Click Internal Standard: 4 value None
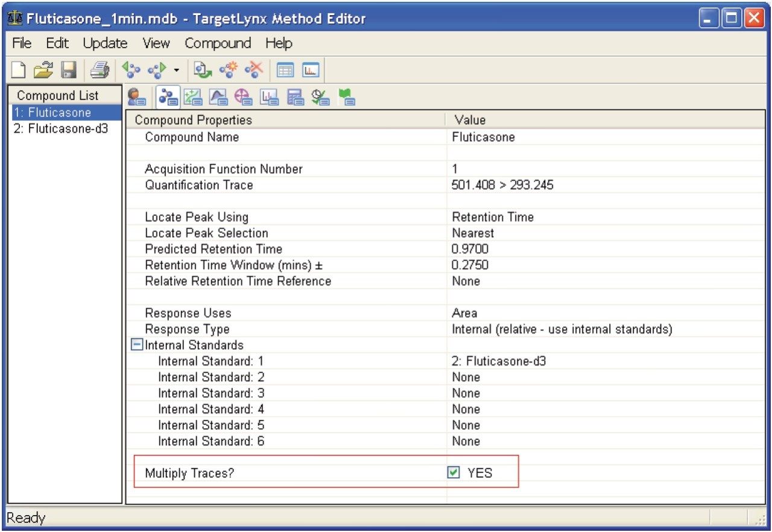The image size is (772, 532). (466, 409)
